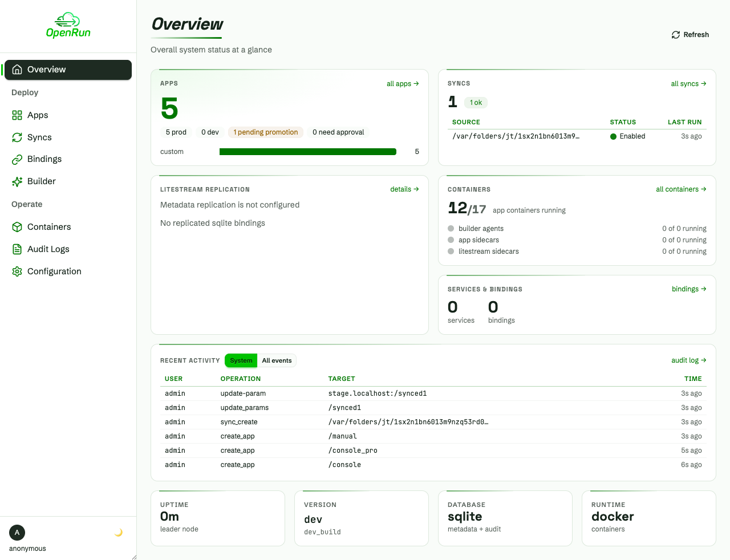This screenshot has height=560, width=730.
Task: Click the sync_create operation cell
Action: [239, 422]
